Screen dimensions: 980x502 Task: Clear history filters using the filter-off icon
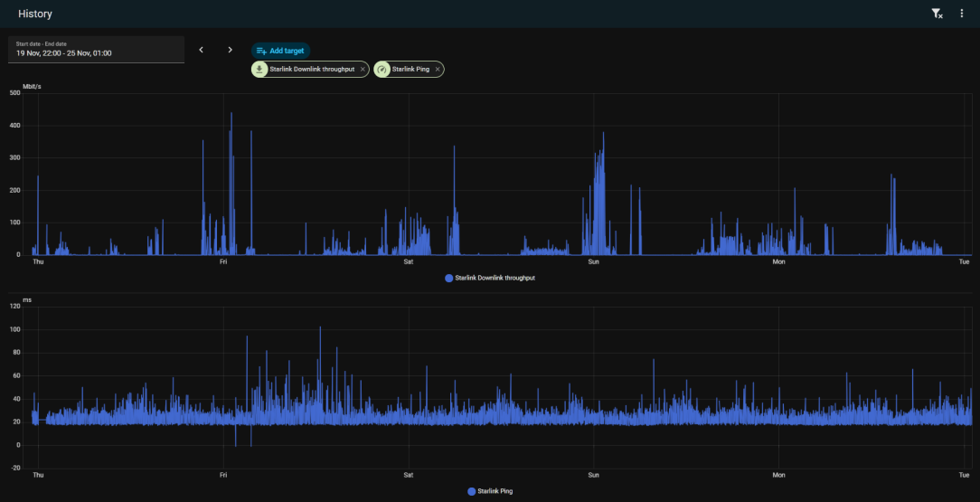pos(937,14)
